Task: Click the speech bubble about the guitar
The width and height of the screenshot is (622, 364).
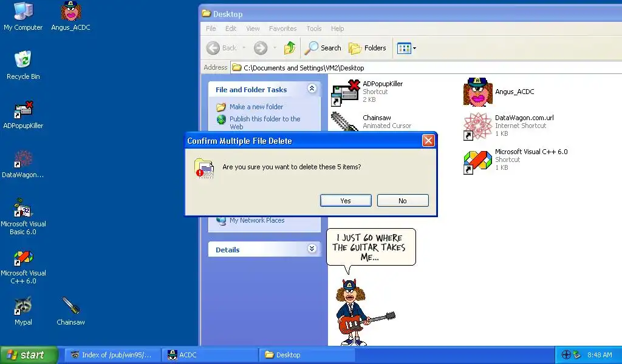Action: 371,248
